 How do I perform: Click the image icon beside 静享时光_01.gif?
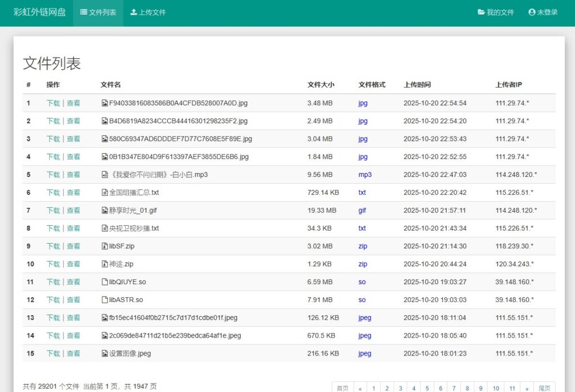[x=104, y=211]
